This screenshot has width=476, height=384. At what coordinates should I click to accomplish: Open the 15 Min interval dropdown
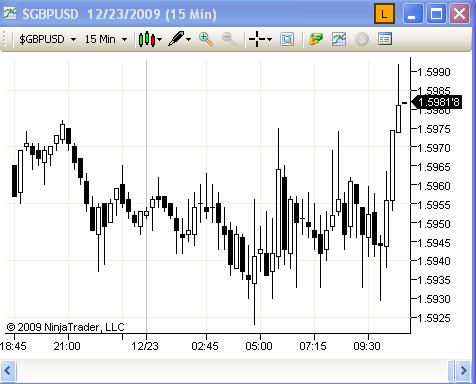coord(124,40)
